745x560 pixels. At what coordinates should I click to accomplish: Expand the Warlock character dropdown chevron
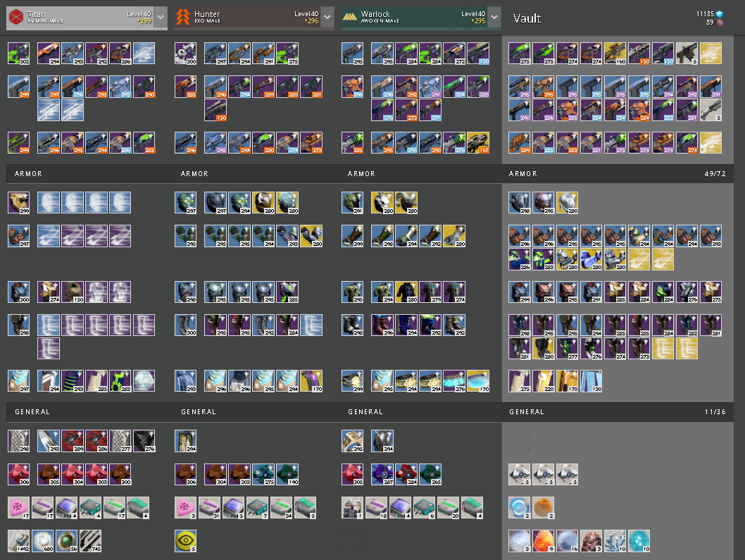pos(494,18)
